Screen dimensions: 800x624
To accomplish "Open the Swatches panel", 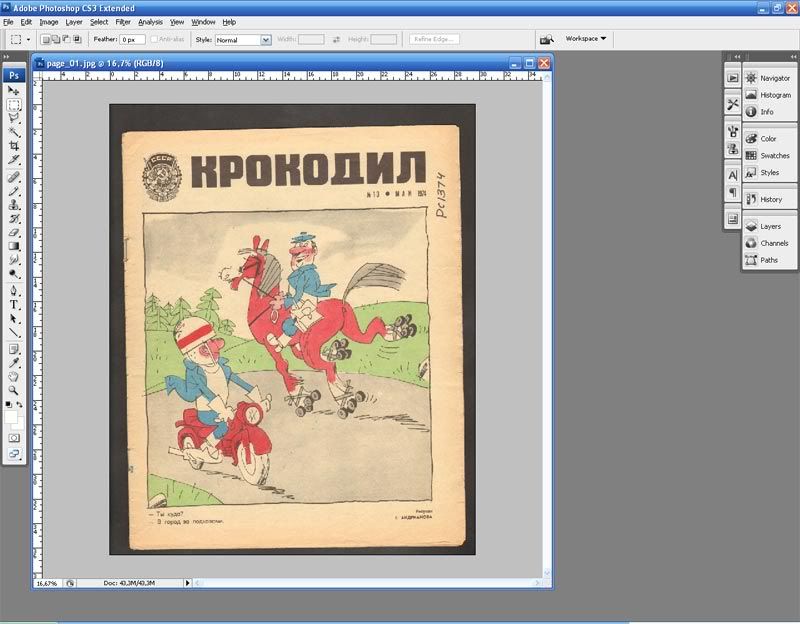I will [x=768, y=155].
